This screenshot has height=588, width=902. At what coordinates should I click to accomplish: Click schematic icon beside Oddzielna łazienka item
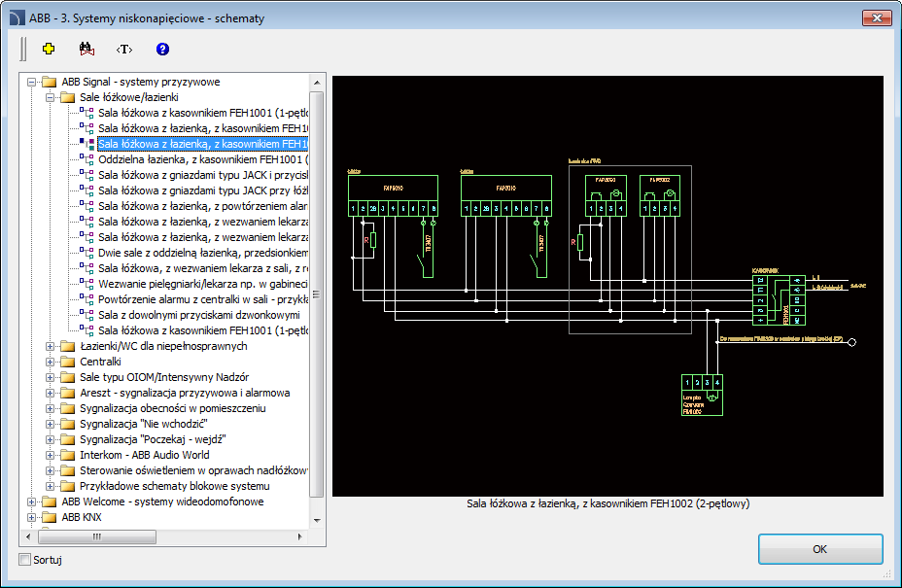(86, 159)
